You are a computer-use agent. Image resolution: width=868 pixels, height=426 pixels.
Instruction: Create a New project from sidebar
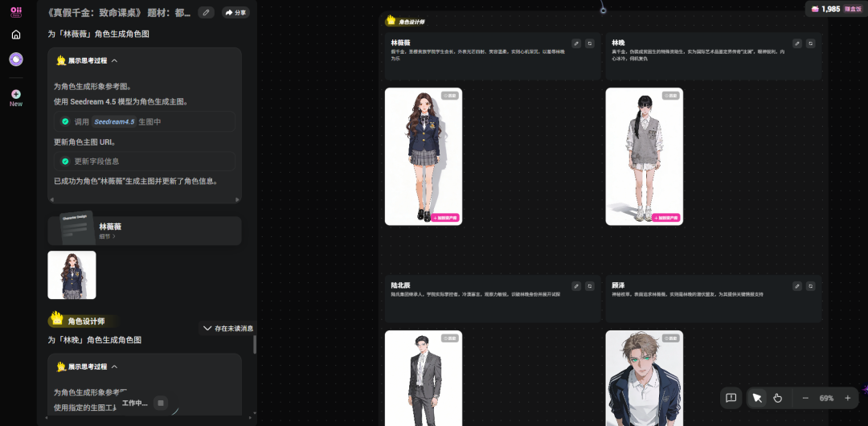16,99
